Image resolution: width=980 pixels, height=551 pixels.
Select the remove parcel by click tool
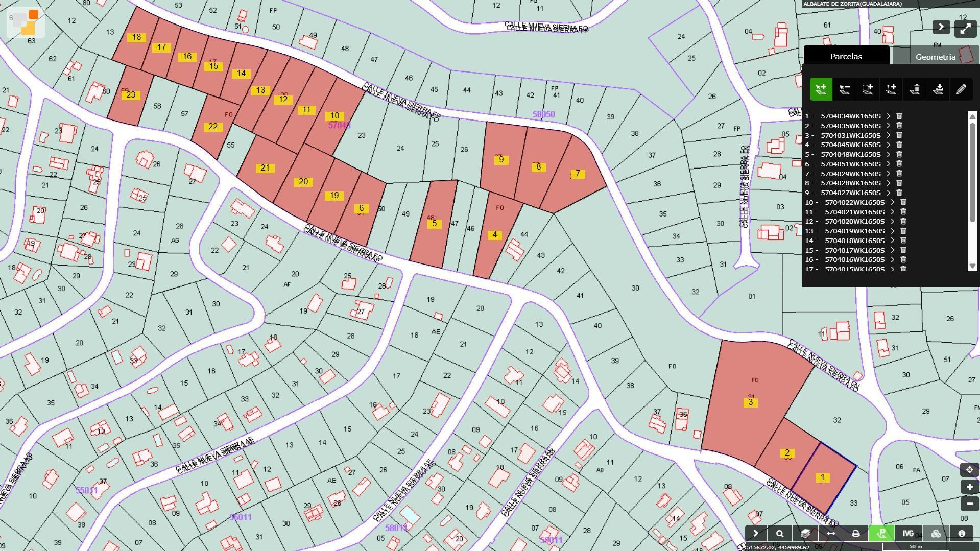(844, 89)
